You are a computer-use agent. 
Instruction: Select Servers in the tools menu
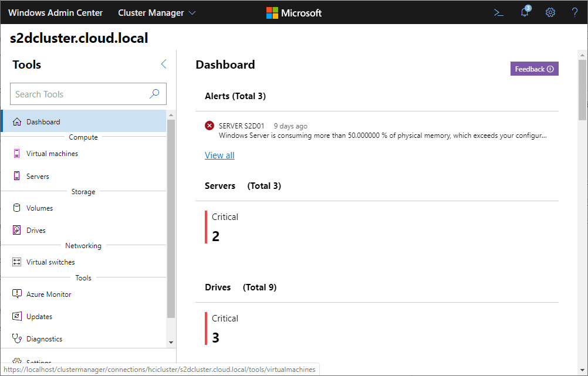[x=38, y=177]
